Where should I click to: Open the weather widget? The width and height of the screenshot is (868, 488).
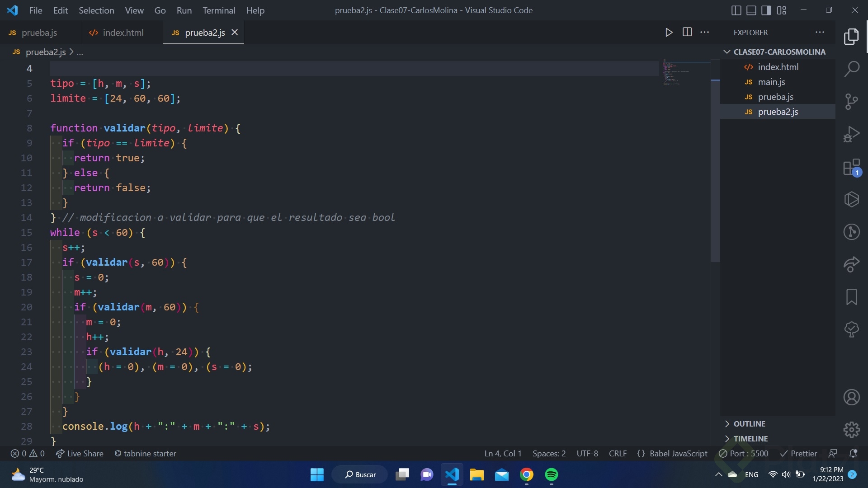point(47,475)
